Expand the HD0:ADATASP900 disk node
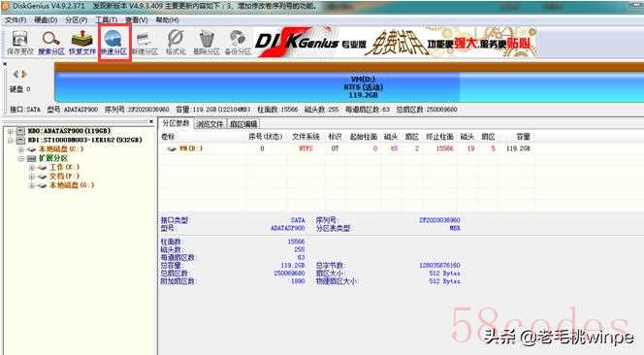 pos(11,131)
